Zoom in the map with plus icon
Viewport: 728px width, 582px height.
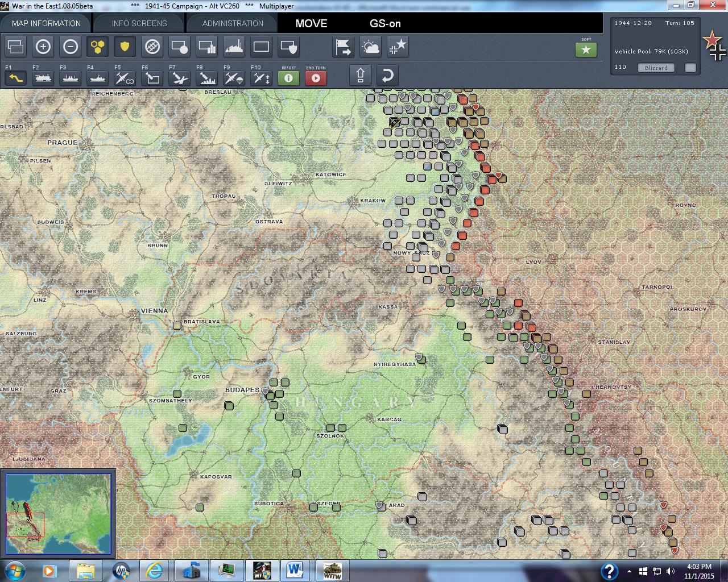43,47
